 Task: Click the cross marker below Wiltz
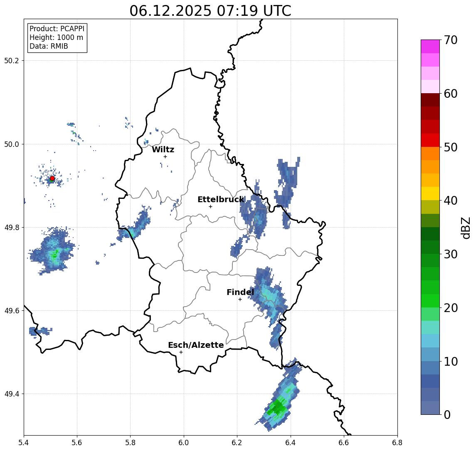(x=165, y=156)
